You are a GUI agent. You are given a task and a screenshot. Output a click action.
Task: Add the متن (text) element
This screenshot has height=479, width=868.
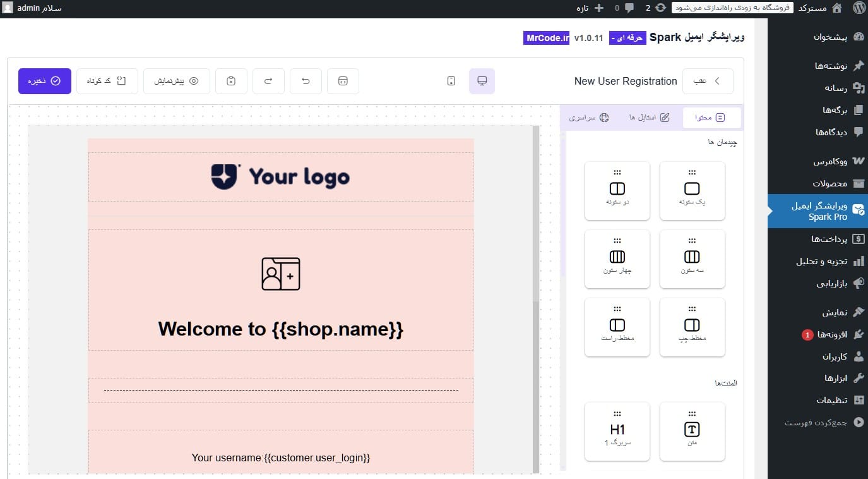point(692,431)
